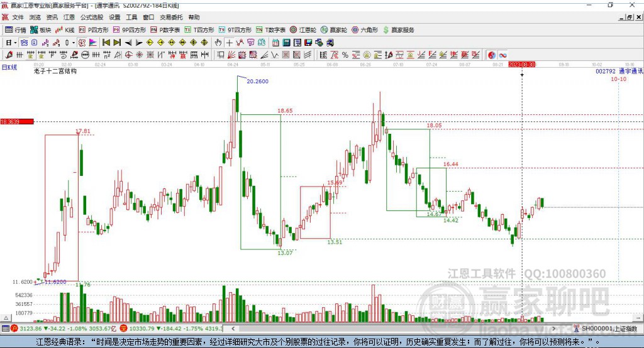Click the 日K线 period label

pyautogui.click(x=9, y=67)
